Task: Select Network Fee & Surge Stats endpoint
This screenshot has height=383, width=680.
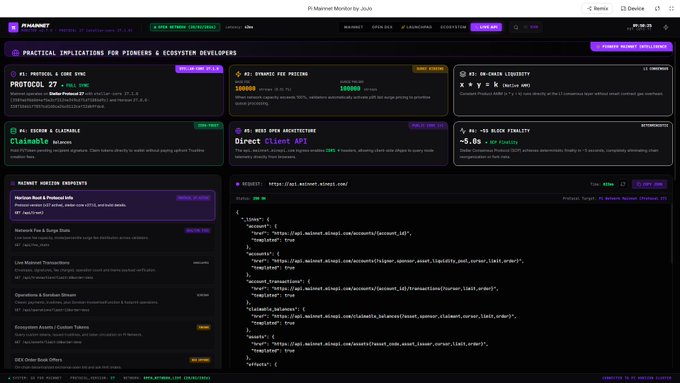Action: point(113,237)
